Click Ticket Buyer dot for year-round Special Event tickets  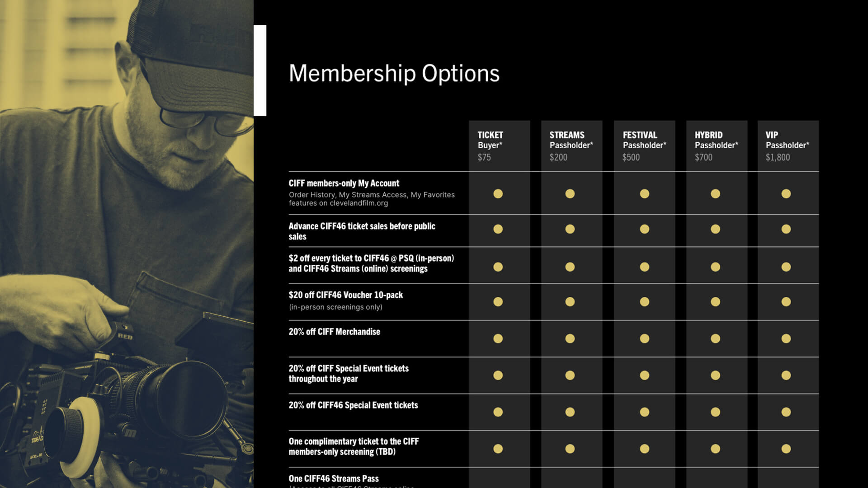tap(498, 375)
